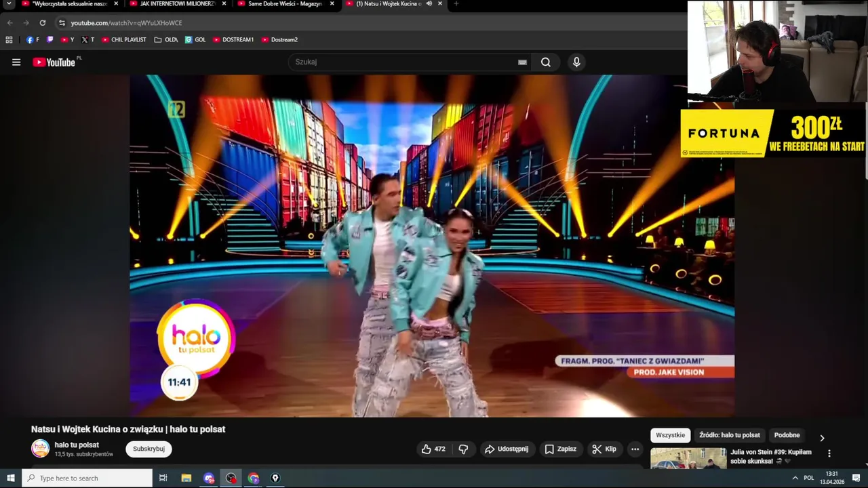Create a clip with the Klip button
Screen dimensions: 868x488
[x=604, y=449]
